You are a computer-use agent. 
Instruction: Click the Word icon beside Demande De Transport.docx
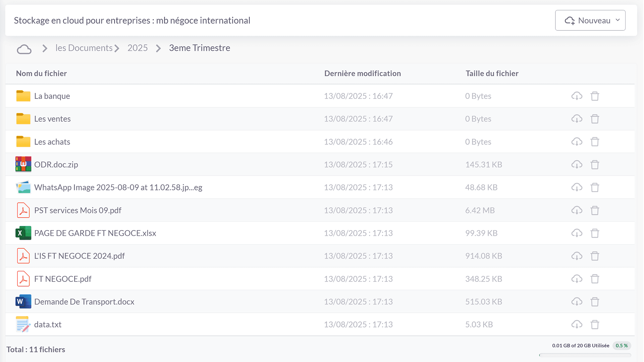pyautogui.click(x=23, y=301)
